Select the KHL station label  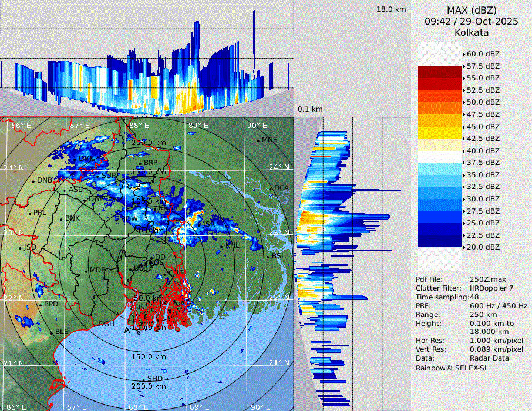click(x=233, y=246)
